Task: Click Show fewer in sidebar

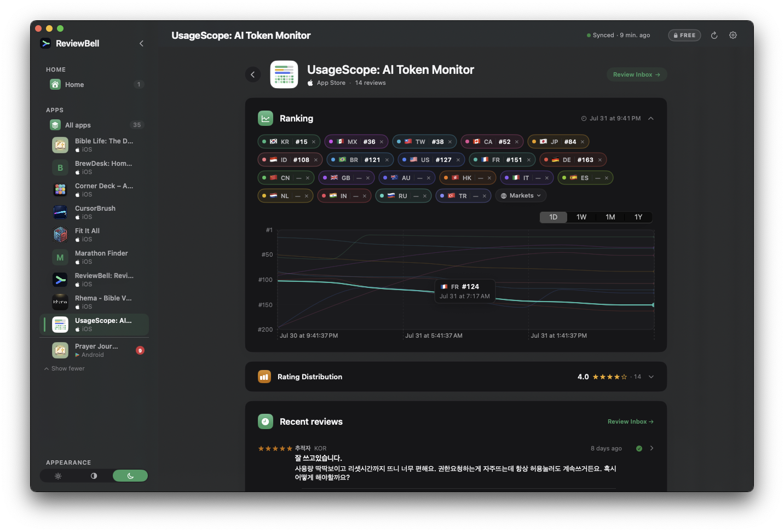Action: pos(65,368)
